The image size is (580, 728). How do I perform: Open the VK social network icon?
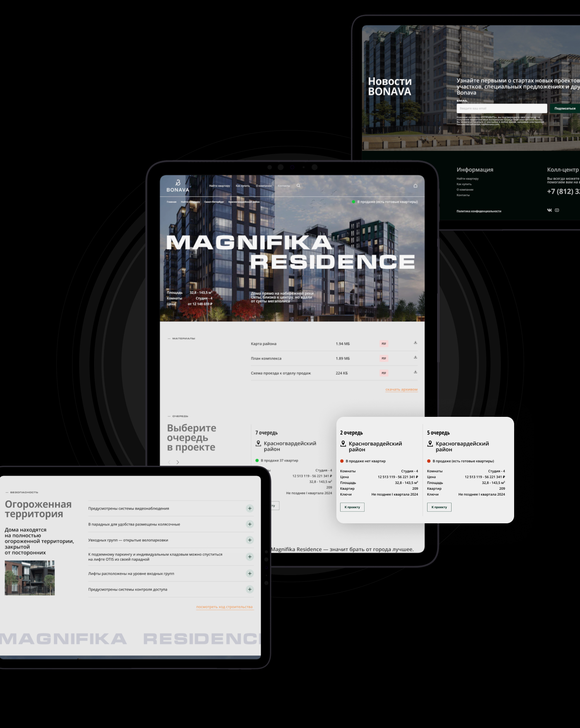coord(549,210)
